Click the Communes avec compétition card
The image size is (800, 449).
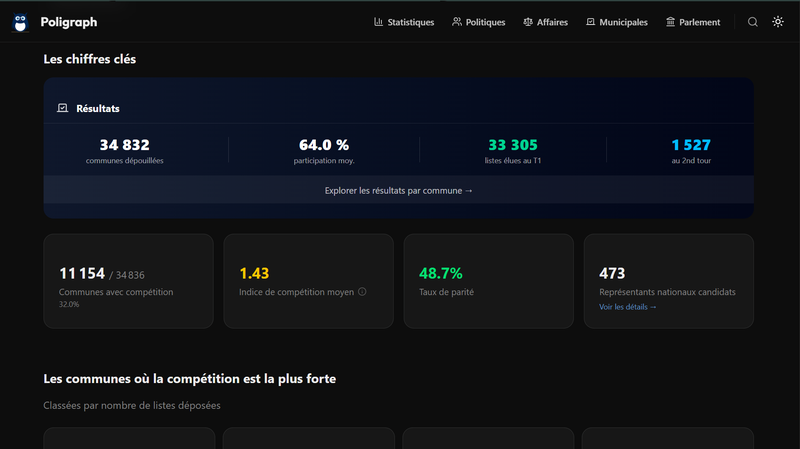(x=128, y=281)
